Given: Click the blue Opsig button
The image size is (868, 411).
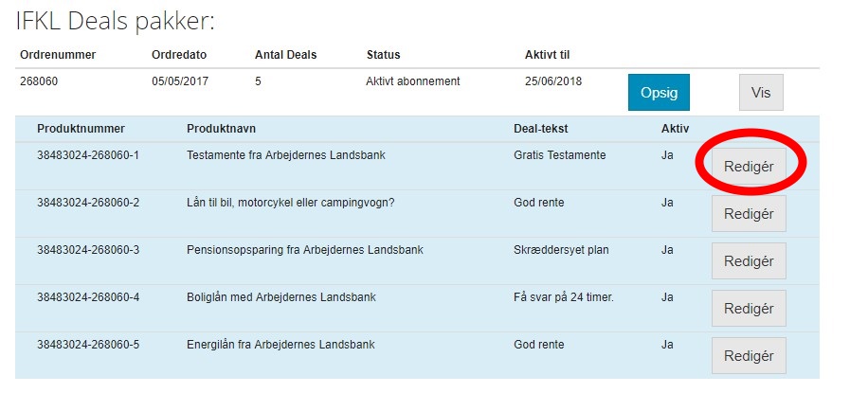Looking at the screenshot, I should 659,93.
